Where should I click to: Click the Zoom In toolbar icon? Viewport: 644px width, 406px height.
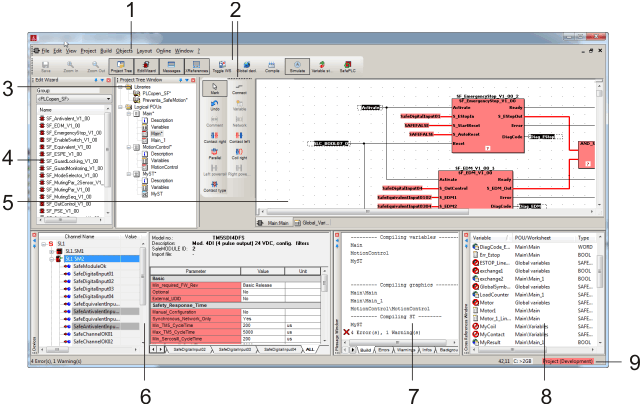(x=70, y=67)
